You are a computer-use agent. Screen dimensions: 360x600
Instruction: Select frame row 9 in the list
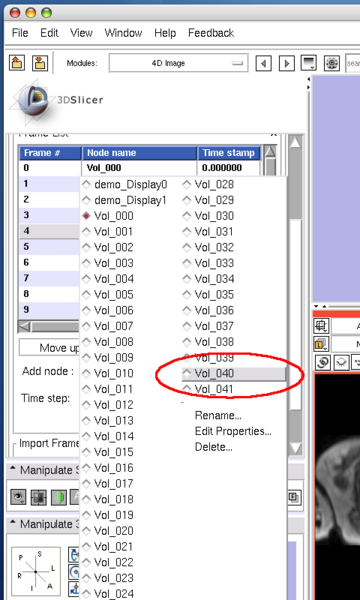pos(49,310)
